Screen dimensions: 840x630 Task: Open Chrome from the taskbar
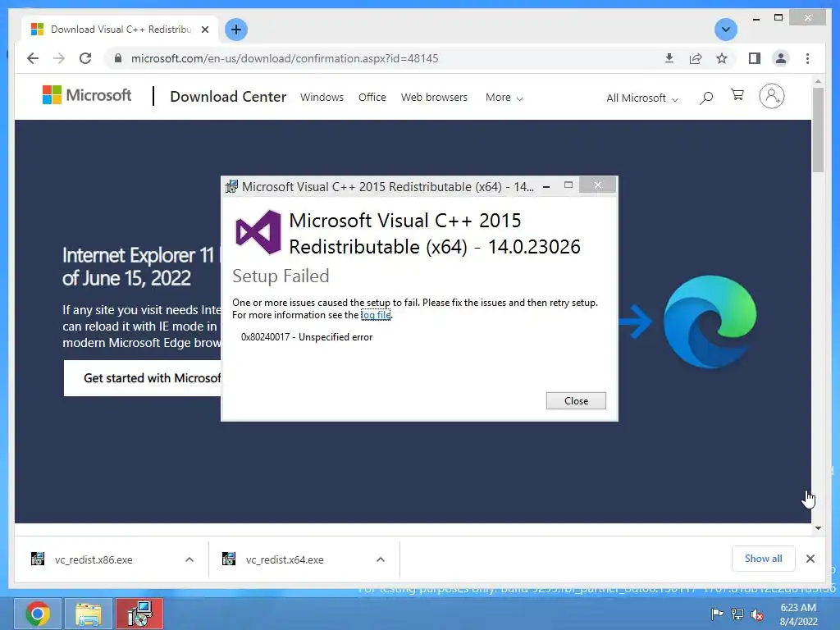pos(38,614)
